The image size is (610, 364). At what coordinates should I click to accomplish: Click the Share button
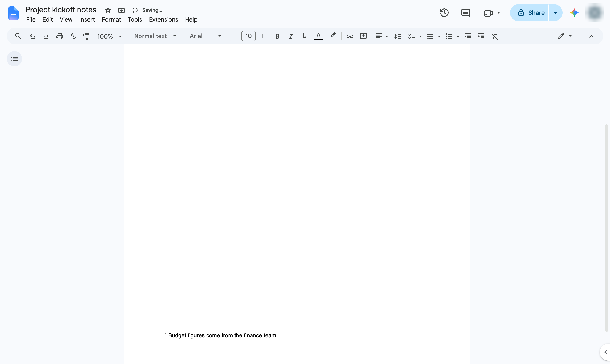529,13
